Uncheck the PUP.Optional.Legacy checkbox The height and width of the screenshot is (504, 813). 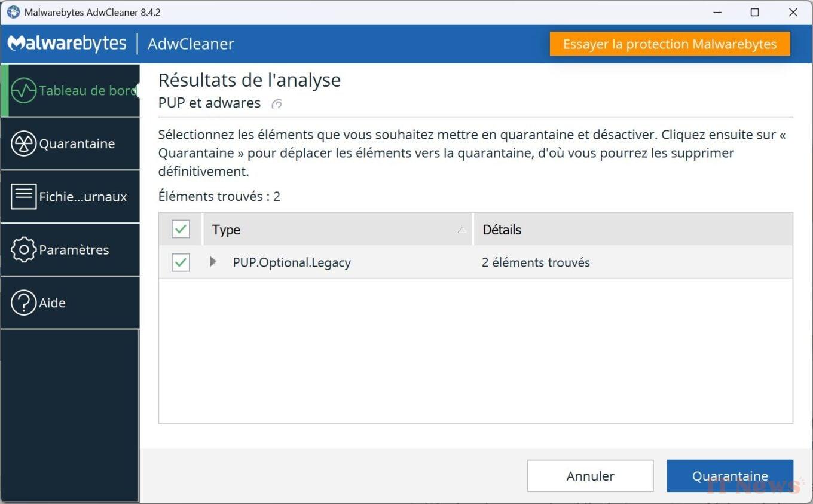(181, 262)
